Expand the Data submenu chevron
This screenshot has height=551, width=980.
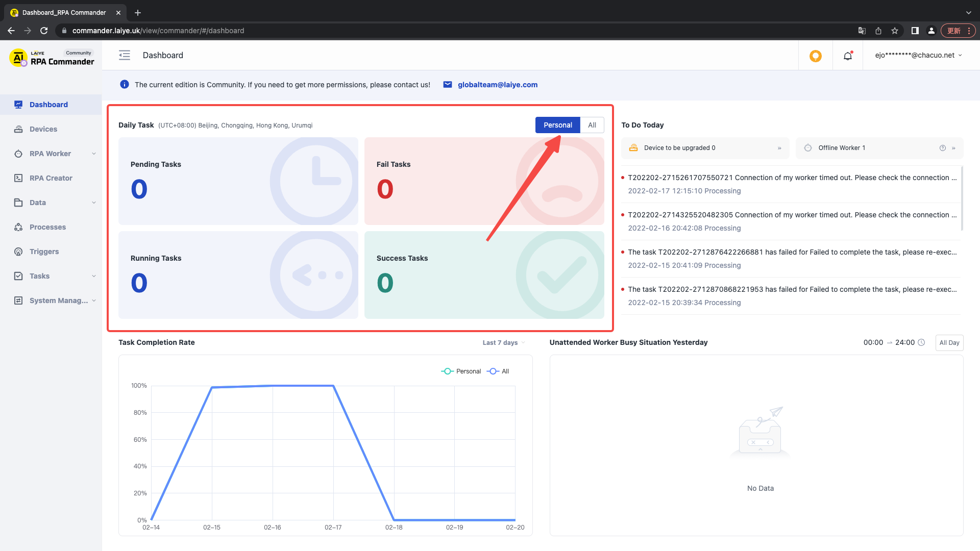click(x=94, y=203)
